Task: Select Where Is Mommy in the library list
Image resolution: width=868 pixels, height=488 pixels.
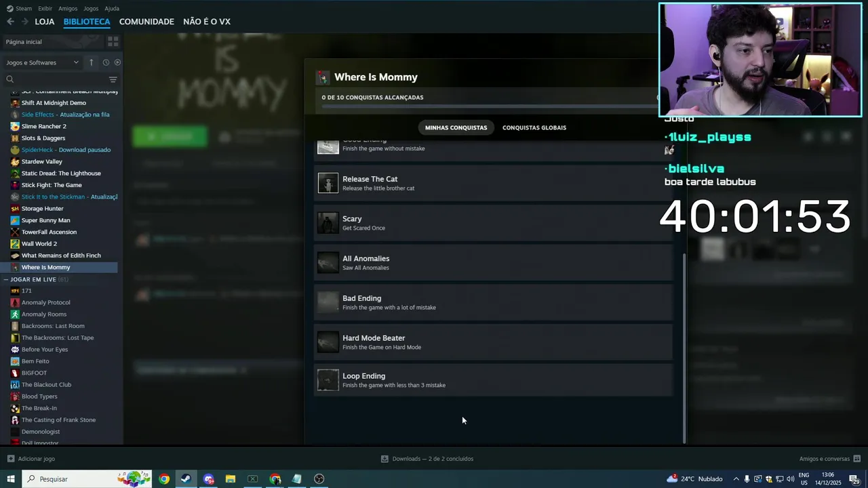Action: (60, 267)
